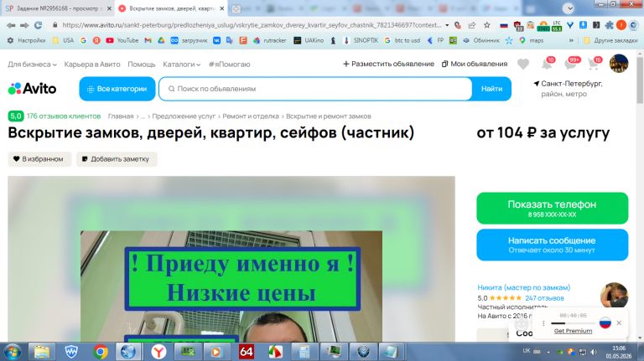Open the Настройки bookmark
This screenshot has height=361, width=644.
coord(26,40)
